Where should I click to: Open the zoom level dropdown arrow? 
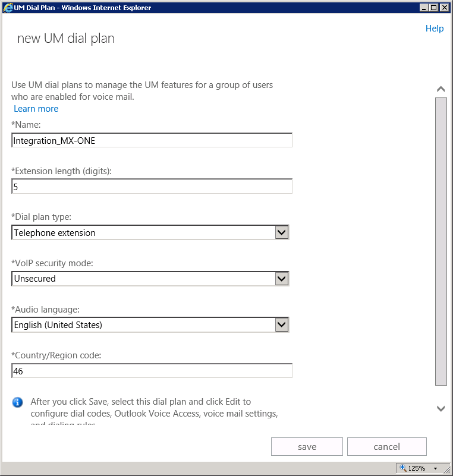tap(436, 468)
